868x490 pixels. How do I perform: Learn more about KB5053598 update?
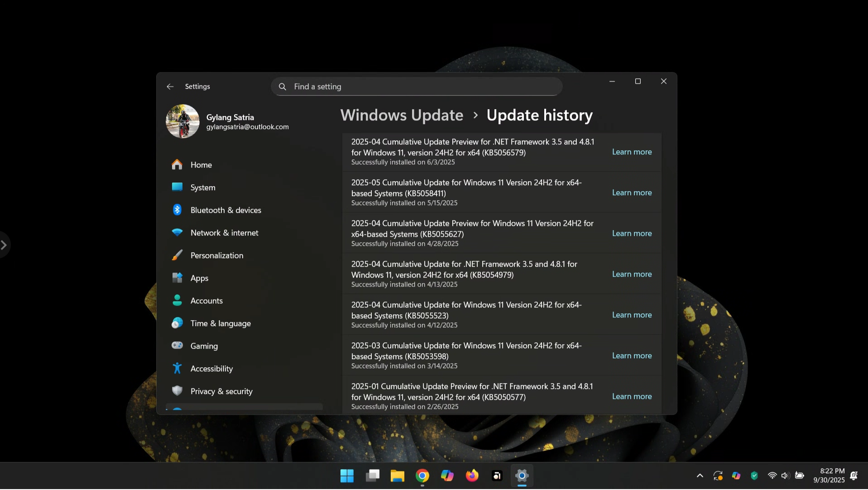[632, 356]
